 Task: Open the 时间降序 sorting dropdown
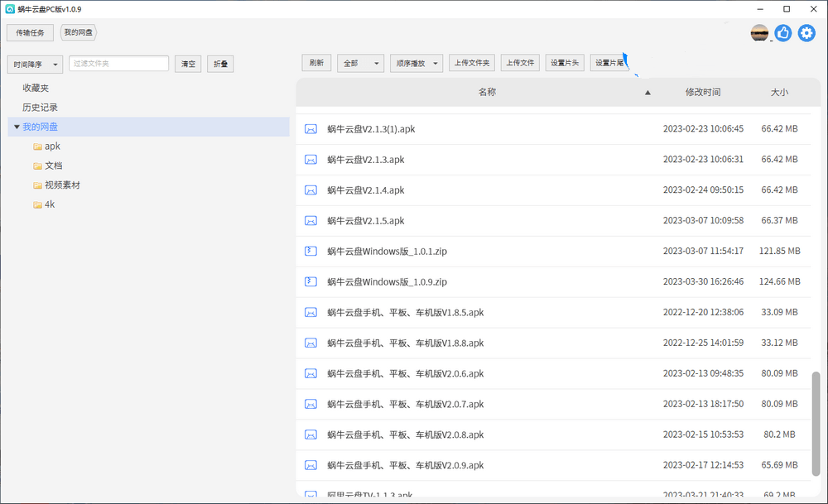[x=35, y=64]
